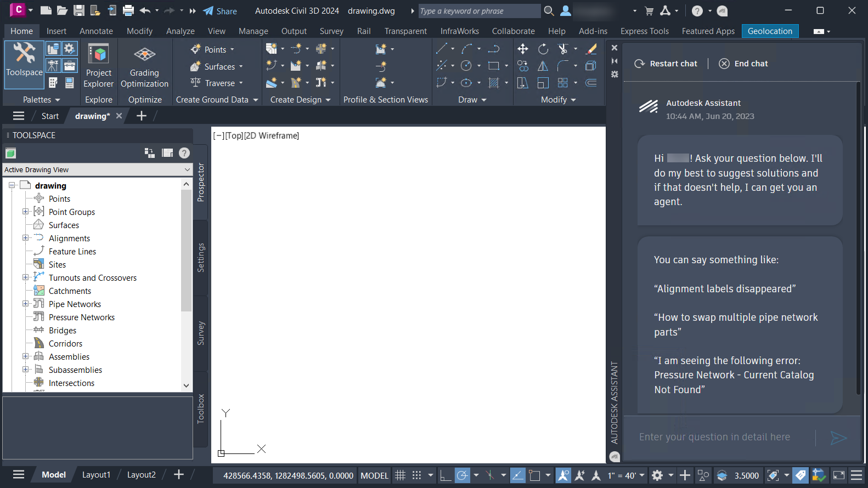The width and height of the screenshot is (868, 488).
Task: Toggle drawing grid display in status bar
Action: click(401, 475)
